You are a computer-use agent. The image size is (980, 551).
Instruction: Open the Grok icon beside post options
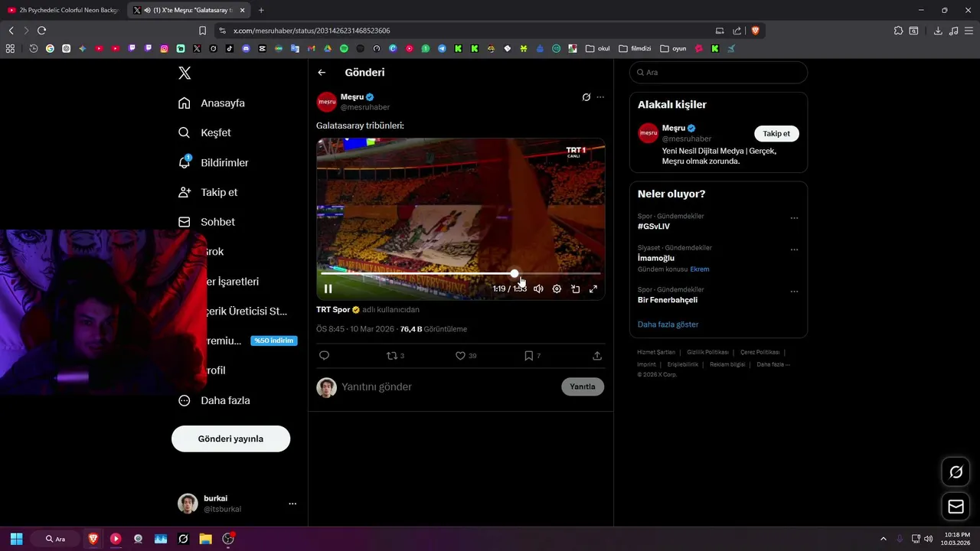coord(586,97)
